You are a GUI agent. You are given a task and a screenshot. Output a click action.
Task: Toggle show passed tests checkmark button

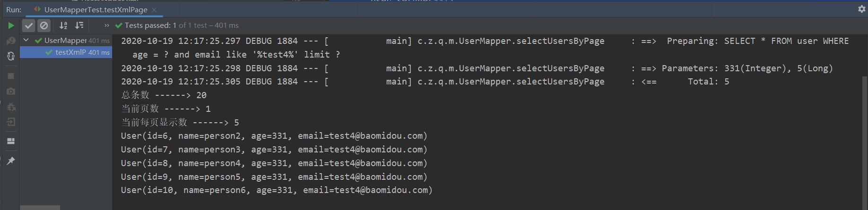tap(29, 25)
